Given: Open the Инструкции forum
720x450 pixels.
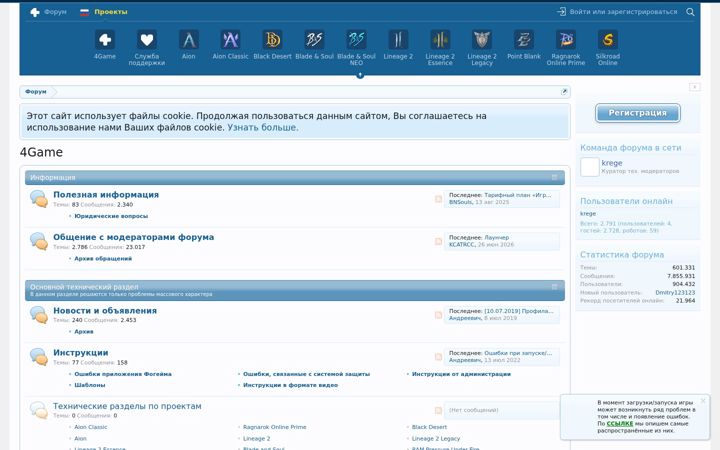Looking at the screenshot, I should (81, 353).
